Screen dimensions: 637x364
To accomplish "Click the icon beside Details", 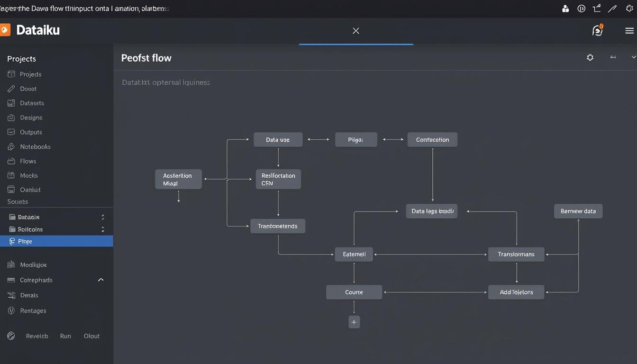I will coord(11,295).
